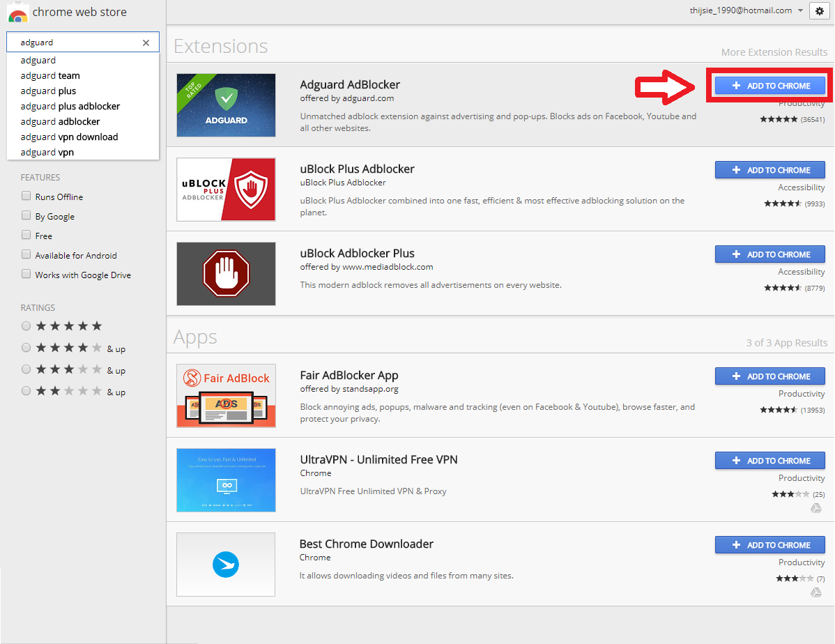Click 'offered by standsapp.org' text

point(348,389)
